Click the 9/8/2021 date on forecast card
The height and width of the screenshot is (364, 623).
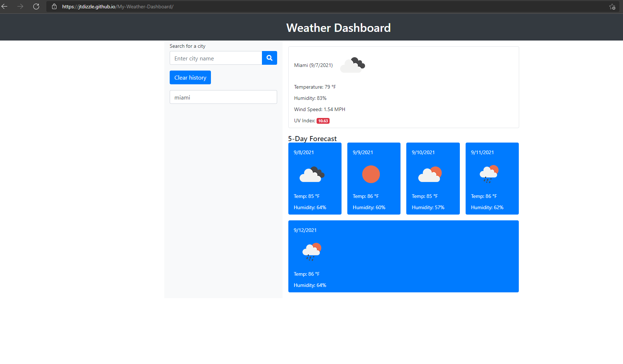point(304,152)
